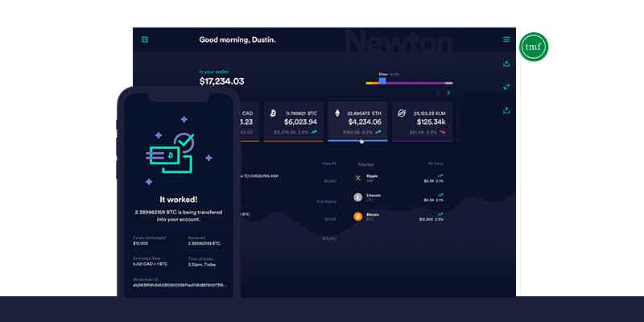Click the trend arrow in the Litecoin row
This screenshot has width=644, height=322.
tap(440, 195)
